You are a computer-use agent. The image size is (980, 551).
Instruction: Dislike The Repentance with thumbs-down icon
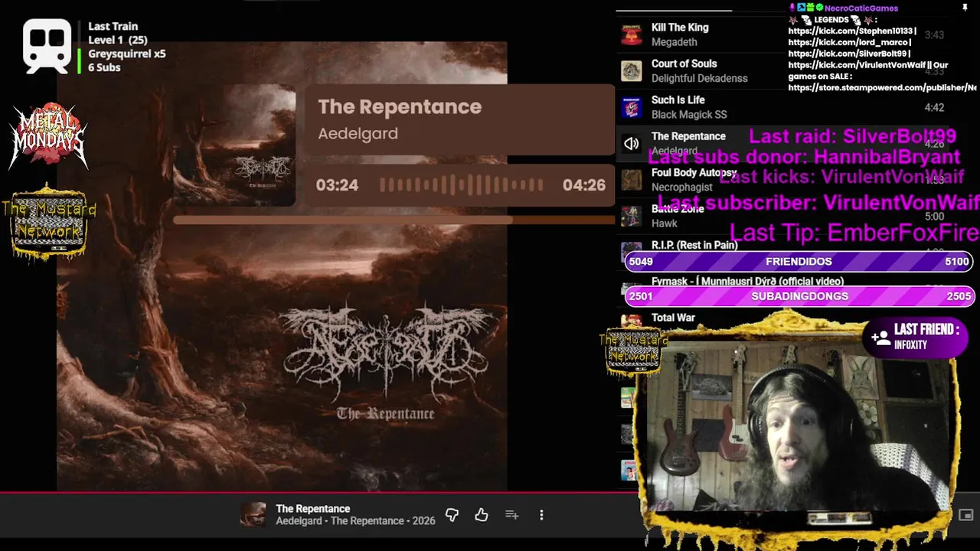click(x=452, y=515)
